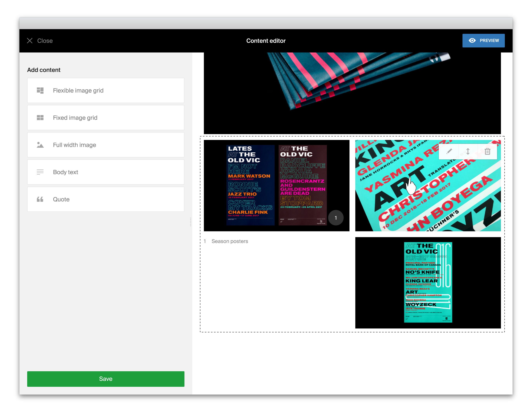Screen dimensions: 532x414
Task: Click the Full width image icon
Action: tap(40, 145)
